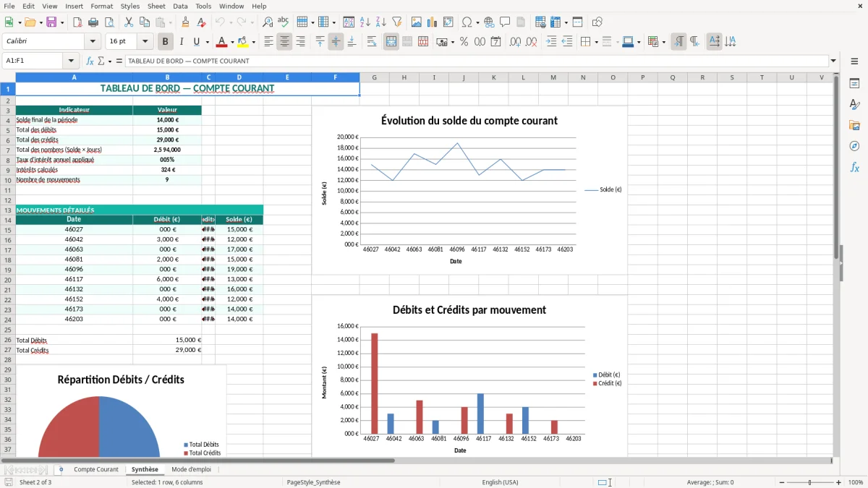Cut the selection with scissors icon

tap(129, 22)
